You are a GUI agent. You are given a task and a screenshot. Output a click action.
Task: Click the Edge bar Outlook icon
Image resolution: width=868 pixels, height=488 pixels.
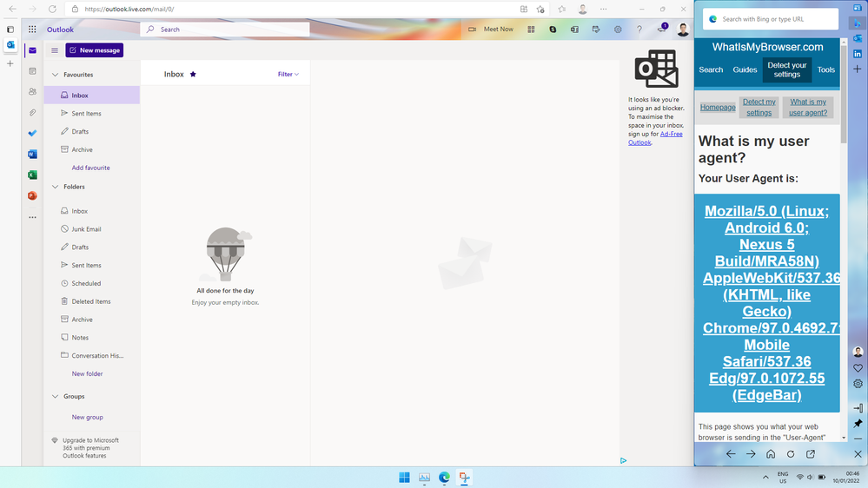858,38
